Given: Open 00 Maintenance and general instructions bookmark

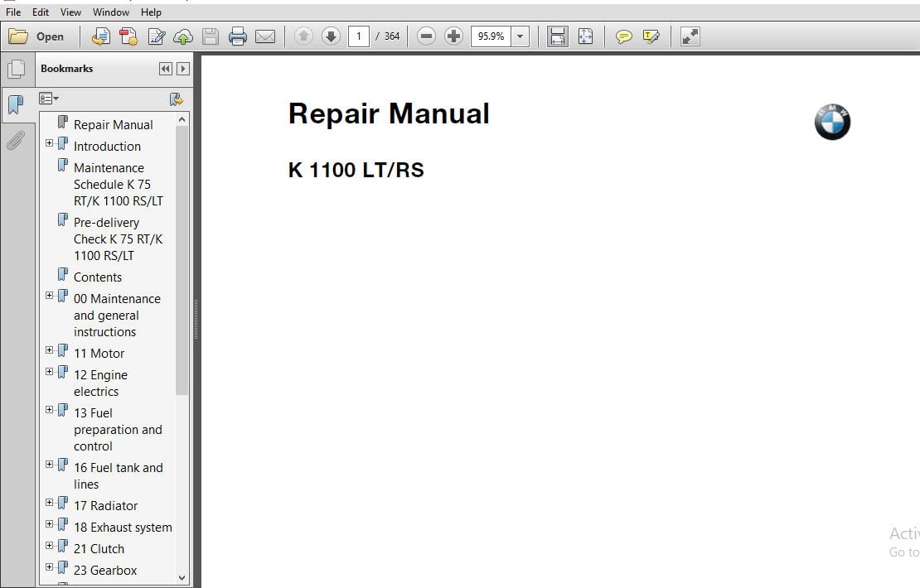Looking at the screenshot, I should [x=117, y=315].
